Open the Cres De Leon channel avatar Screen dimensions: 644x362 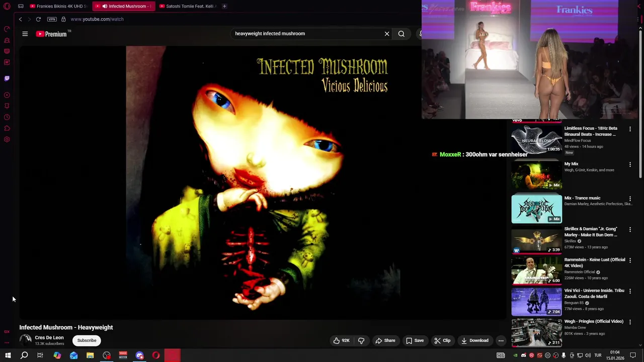click(25, 340)
